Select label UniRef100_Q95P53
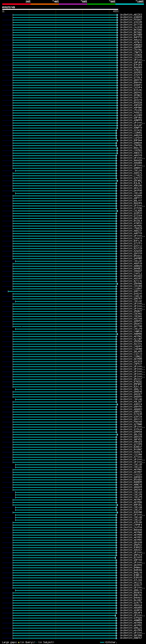Image resolution: width=146 pixels, height=644 pixels. 131,321
